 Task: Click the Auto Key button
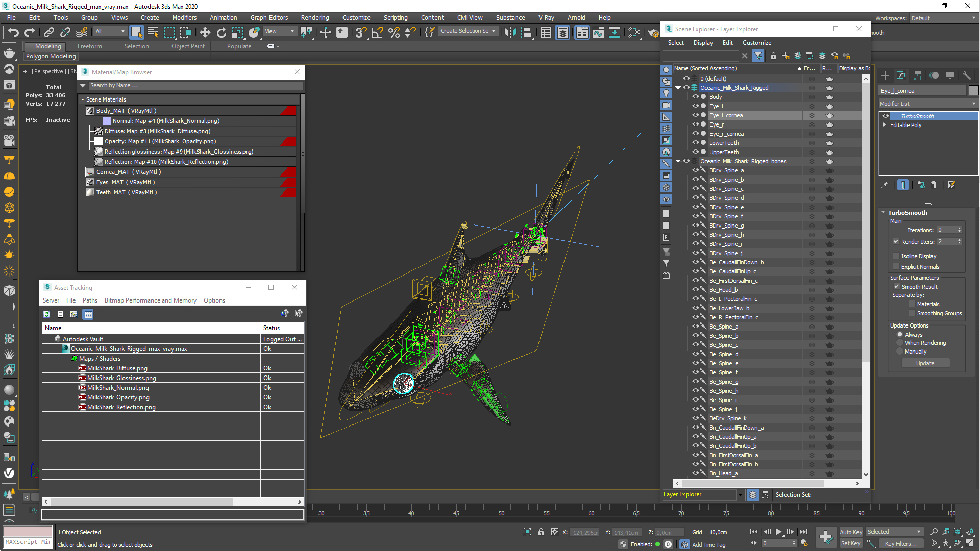[851, 532]
